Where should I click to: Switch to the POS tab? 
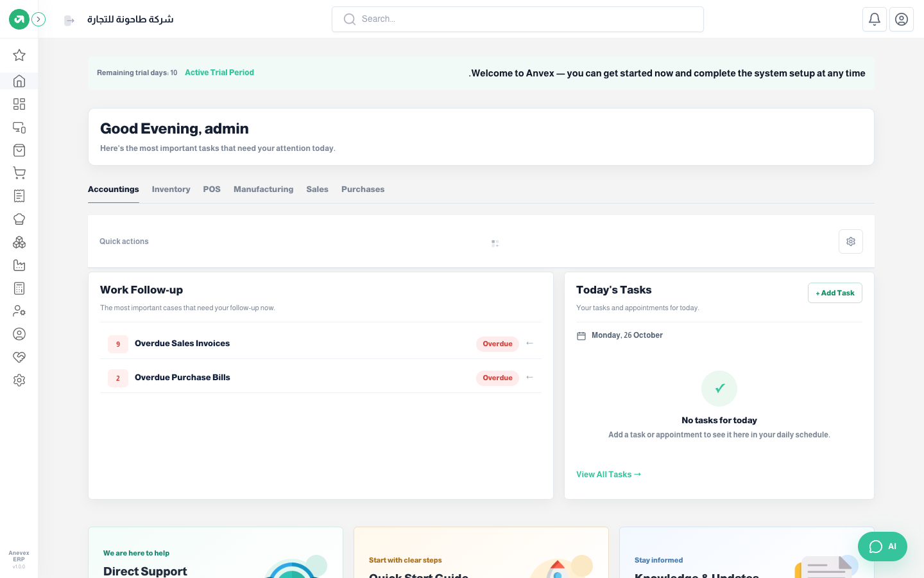coord(212,189)
